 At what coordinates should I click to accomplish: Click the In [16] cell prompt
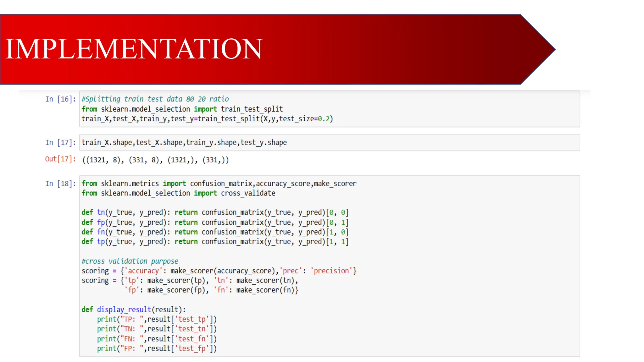click(60, 99)
